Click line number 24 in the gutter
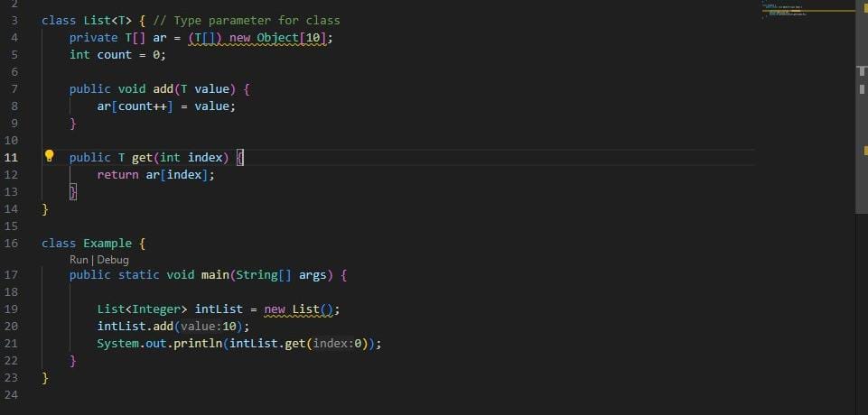The image size is (868, 415). [x=11, y=394]
